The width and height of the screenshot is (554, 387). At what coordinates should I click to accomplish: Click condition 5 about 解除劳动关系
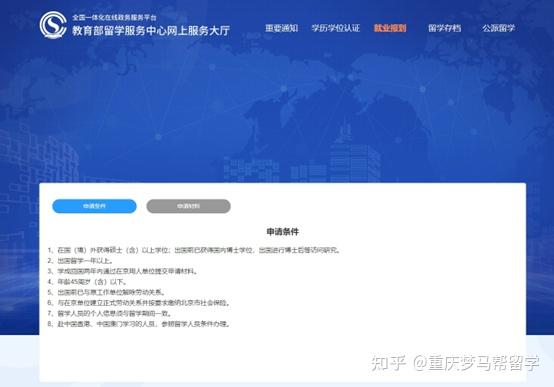106,292
